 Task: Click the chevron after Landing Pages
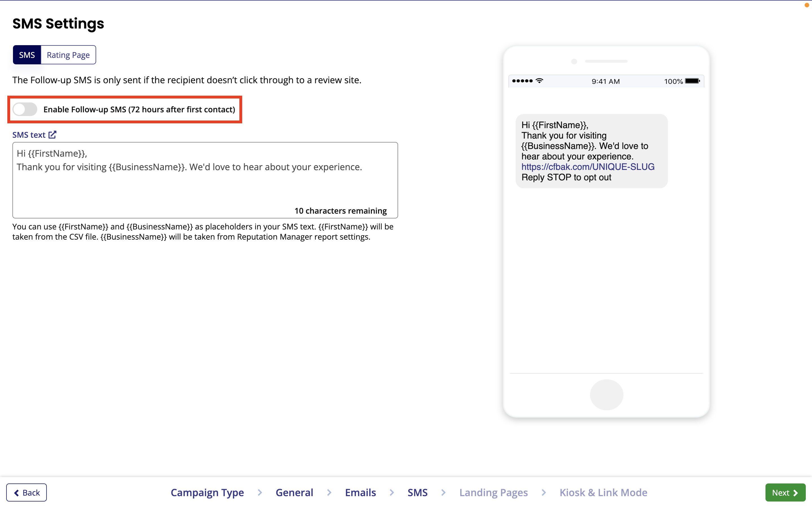(x=544, y=492)
